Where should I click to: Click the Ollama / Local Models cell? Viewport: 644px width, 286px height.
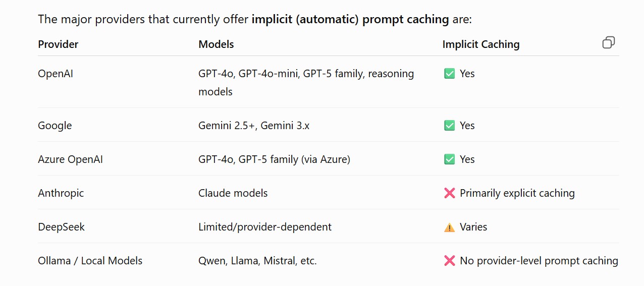pos(90,261)
